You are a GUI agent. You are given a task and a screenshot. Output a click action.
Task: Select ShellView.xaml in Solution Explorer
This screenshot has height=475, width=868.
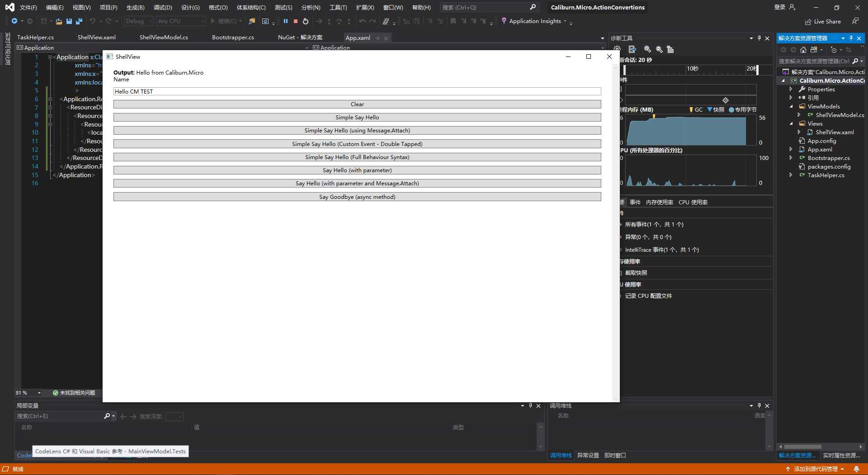click(835, 132)
